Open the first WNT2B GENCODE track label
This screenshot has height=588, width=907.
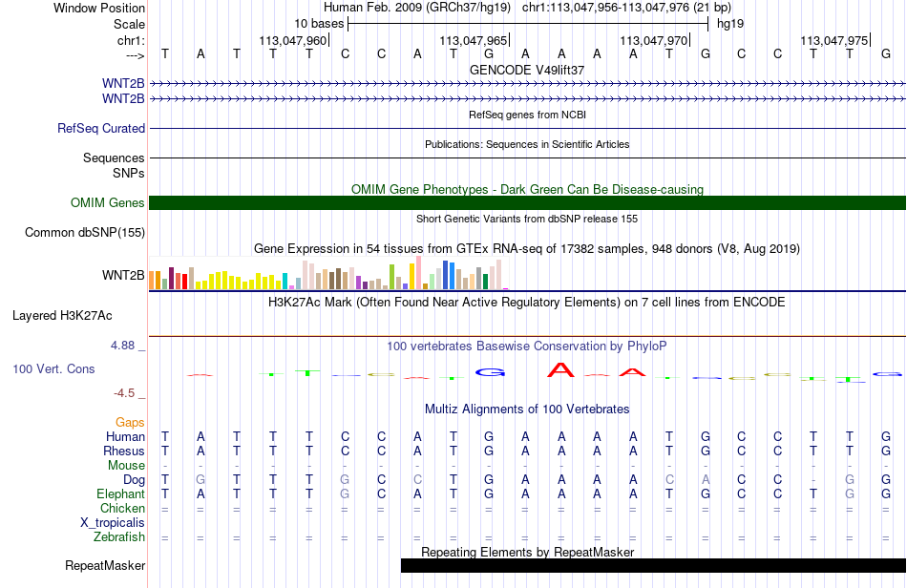coord(123,84)
